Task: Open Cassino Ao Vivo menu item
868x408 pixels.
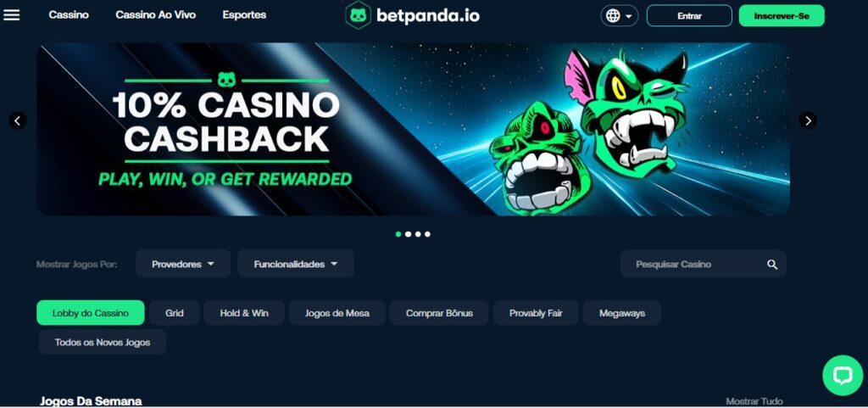Action: click(x=156, y=15)
